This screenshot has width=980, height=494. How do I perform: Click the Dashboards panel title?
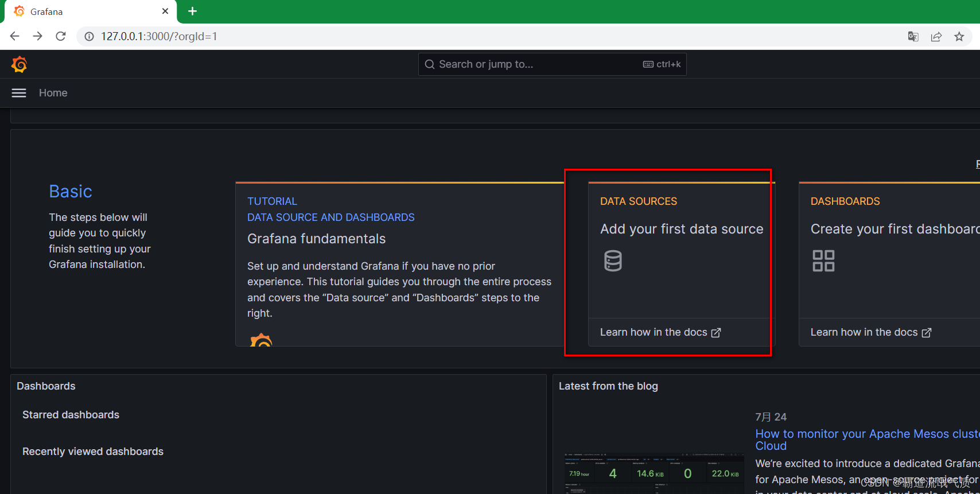coord(46,386)
